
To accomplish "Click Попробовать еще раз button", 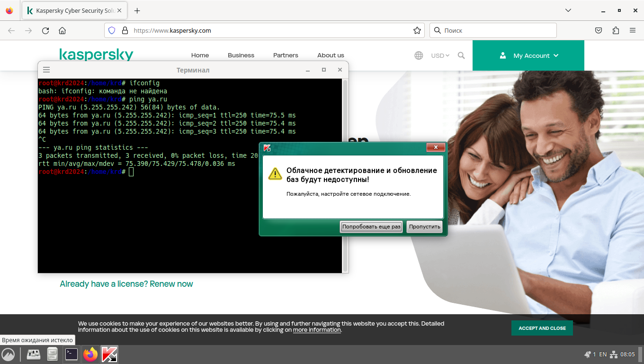I will 371,227.
